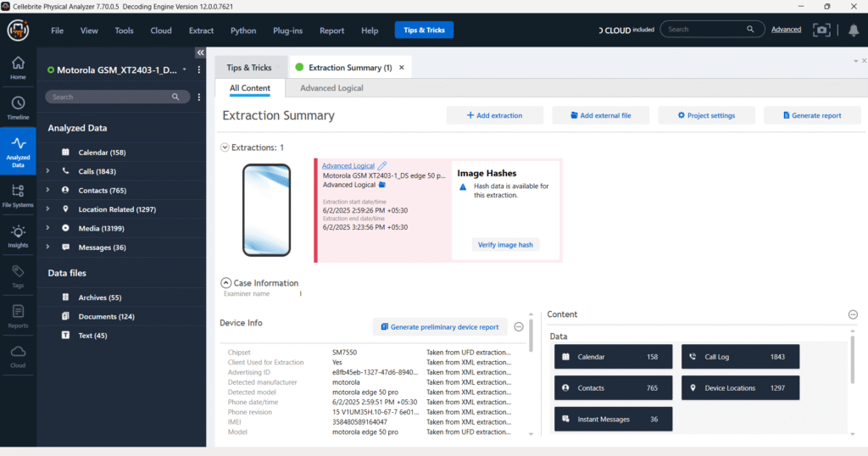Viewport: 868px width, 456px height.
Task: Click the blue Tips & Tricks button
Action: [424, 30]
